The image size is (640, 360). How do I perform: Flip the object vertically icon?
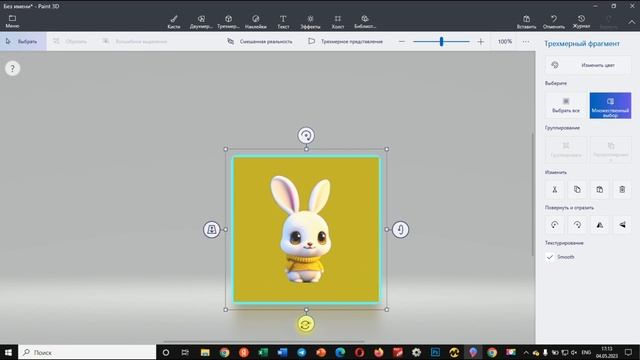[x=622, y=225]
